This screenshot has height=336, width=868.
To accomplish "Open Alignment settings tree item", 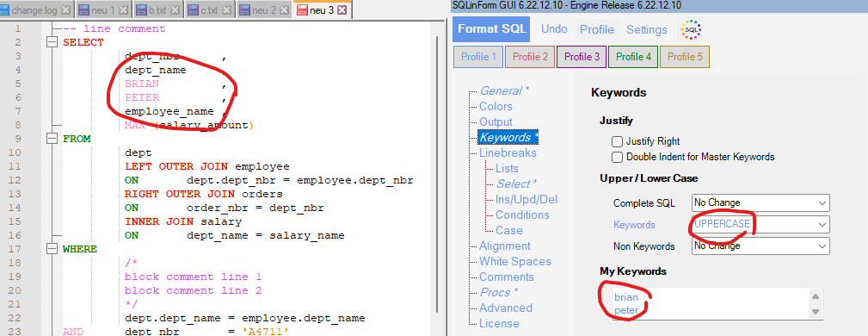I will tap(504, 246).
